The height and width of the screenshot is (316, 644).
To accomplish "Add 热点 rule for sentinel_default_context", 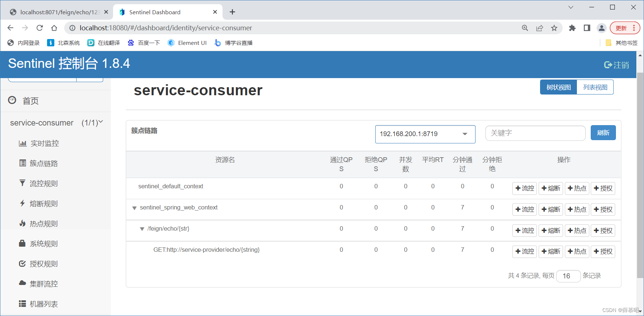I will [x=577, y=188].
